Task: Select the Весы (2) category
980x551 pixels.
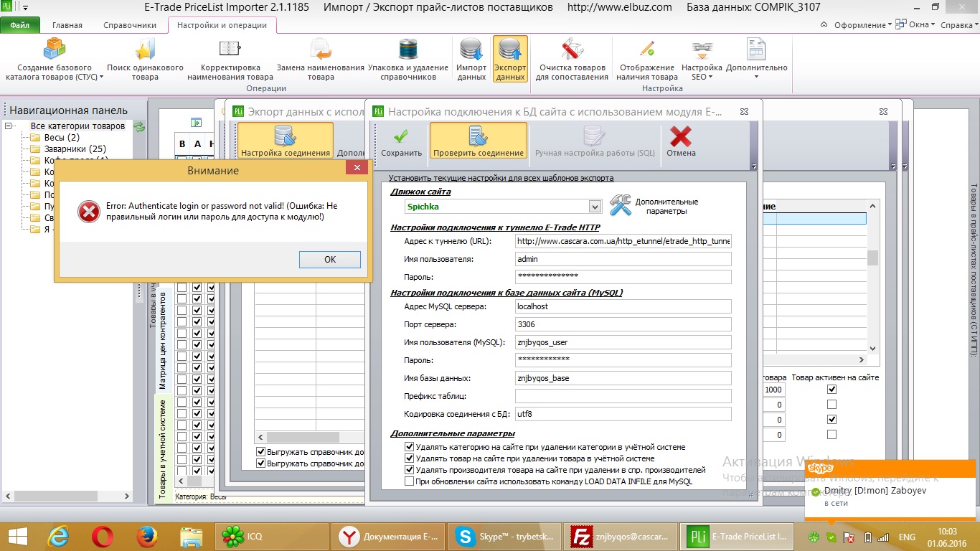Action: (x=62, y=138)
